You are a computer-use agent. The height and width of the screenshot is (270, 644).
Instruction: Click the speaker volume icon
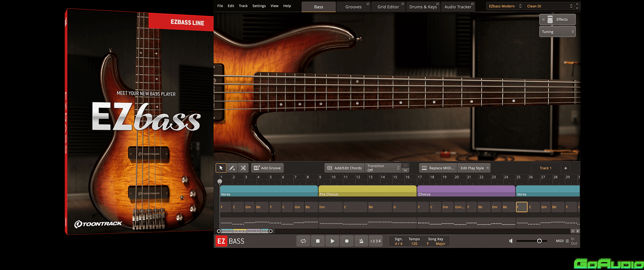(x=511, y=241)
